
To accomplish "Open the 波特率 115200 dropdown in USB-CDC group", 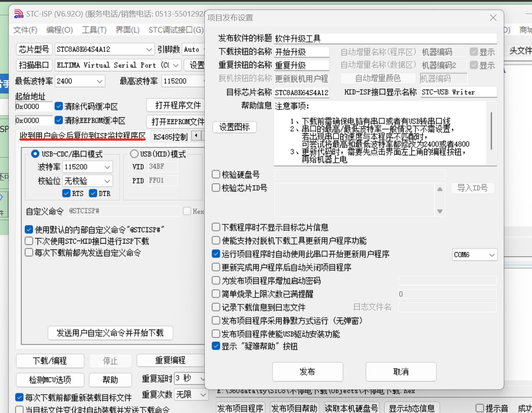I will click(x=108, y=167).
